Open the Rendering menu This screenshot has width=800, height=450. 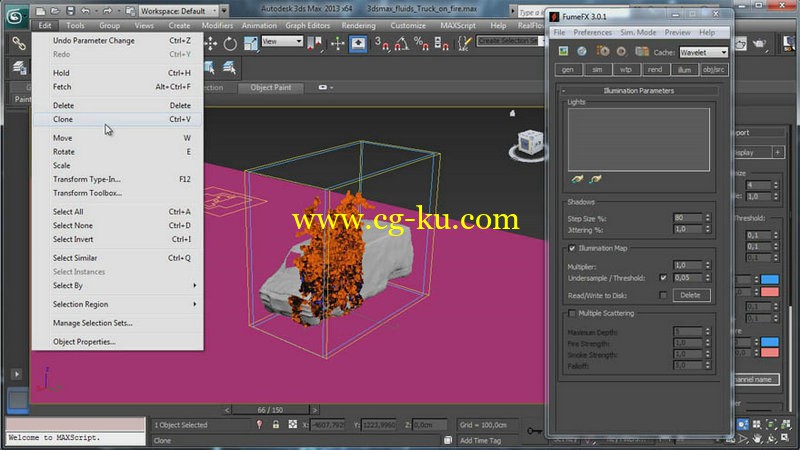[x=359, y=26]
